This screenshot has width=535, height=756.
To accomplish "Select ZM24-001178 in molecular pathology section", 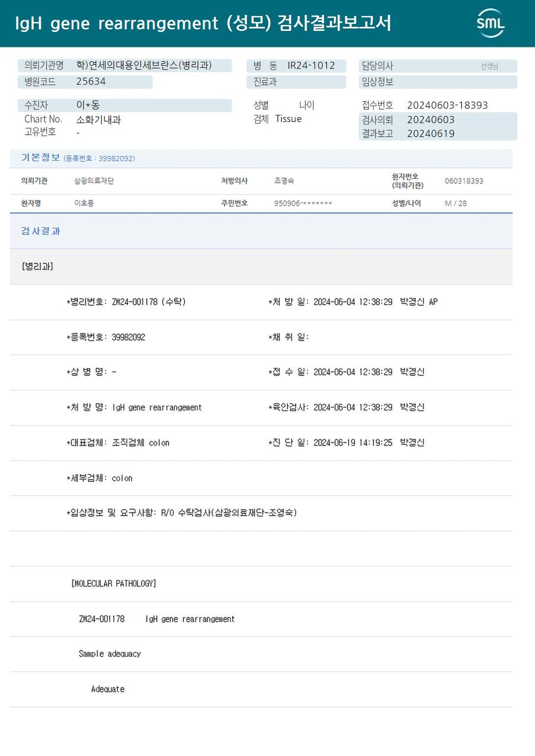I will (102, 619).
